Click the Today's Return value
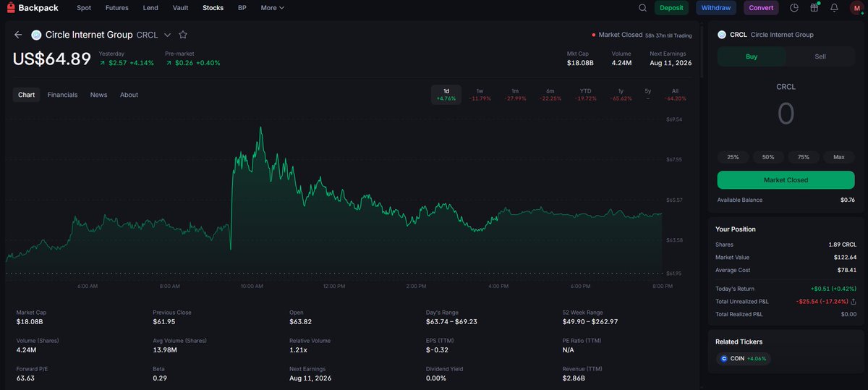Viewport: 868px width, 390px height. point(833,289)
